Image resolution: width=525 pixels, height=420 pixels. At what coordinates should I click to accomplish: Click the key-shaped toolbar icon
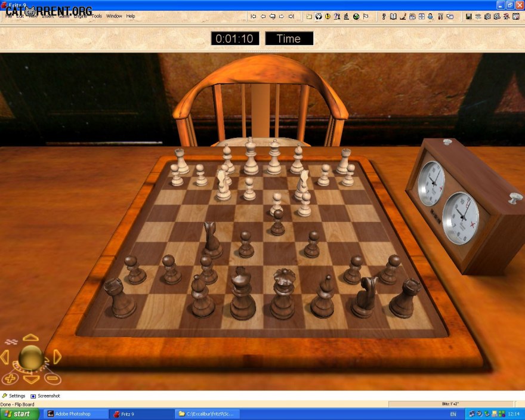[384, 16]
